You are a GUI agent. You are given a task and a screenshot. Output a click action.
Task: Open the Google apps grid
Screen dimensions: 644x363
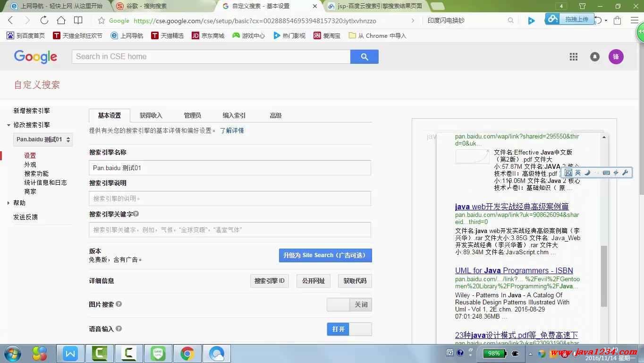(x=574, y=57)
